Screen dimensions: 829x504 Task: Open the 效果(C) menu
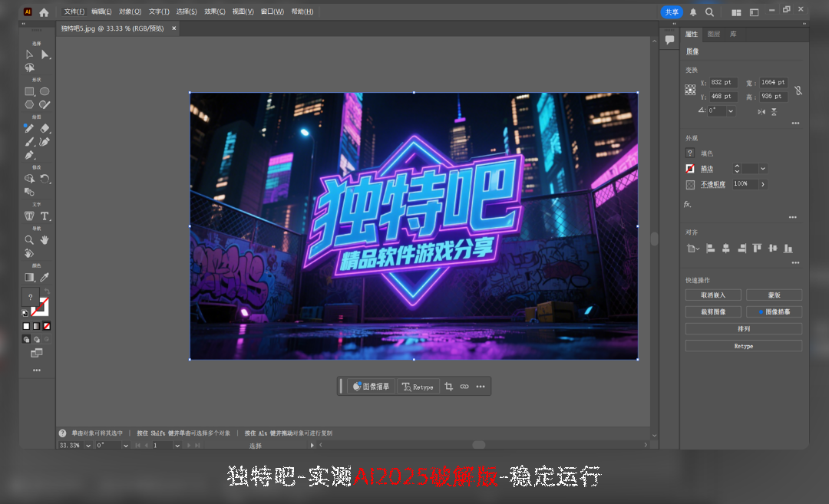pos(215,12)
